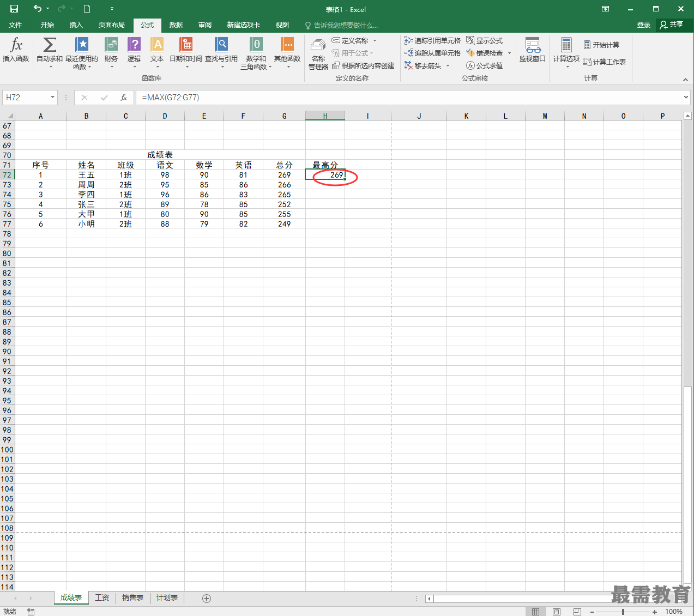Image resolution: width=694 pixels, height=616 pixels.
Task: Click the formula bar fx insert function button
Action: pos(124,98)
